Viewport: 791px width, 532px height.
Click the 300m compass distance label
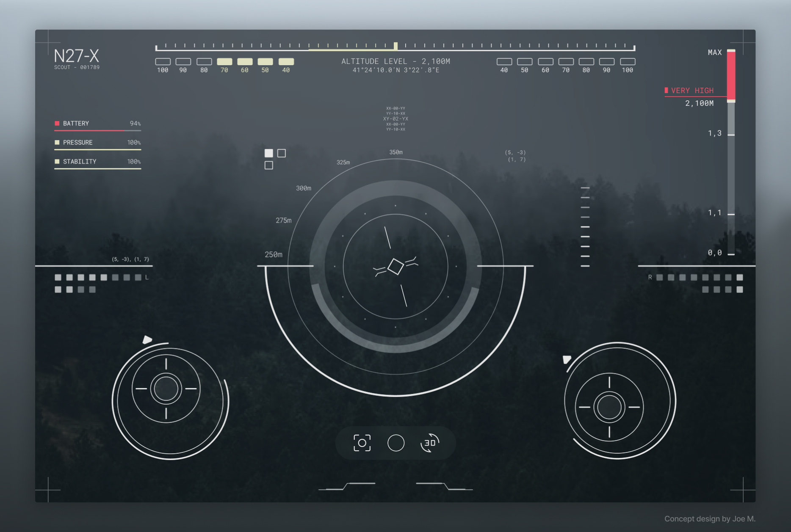[304, 188]
